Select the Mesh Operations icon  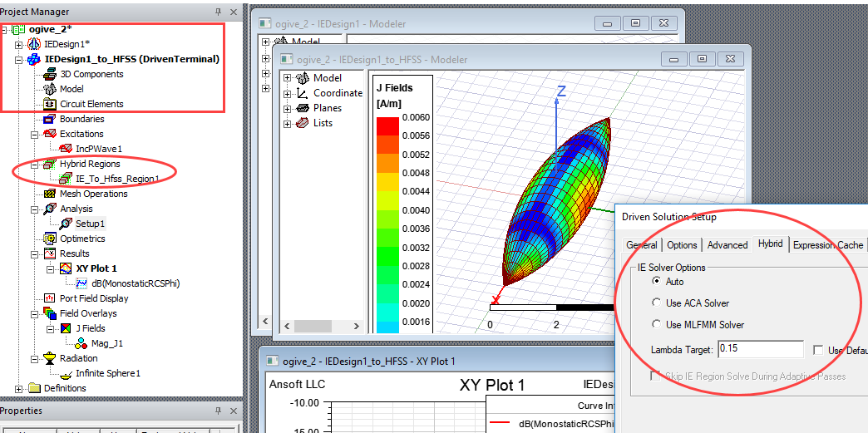[49, 194]
